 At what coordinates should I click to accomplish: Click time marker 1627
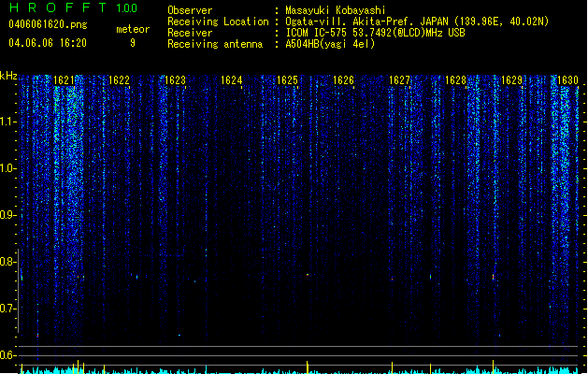[x=399, y=80]
